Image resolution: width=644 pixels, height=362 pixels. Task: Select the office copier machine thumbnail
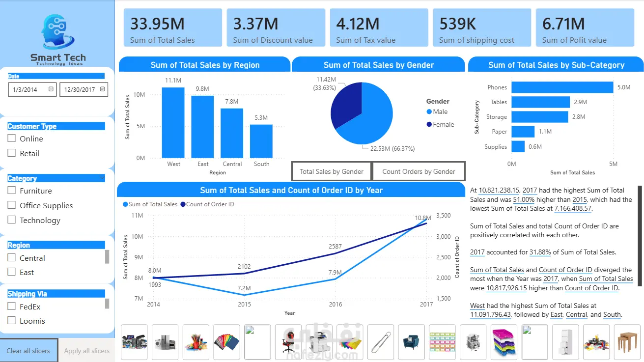click(x=319, y=342)
